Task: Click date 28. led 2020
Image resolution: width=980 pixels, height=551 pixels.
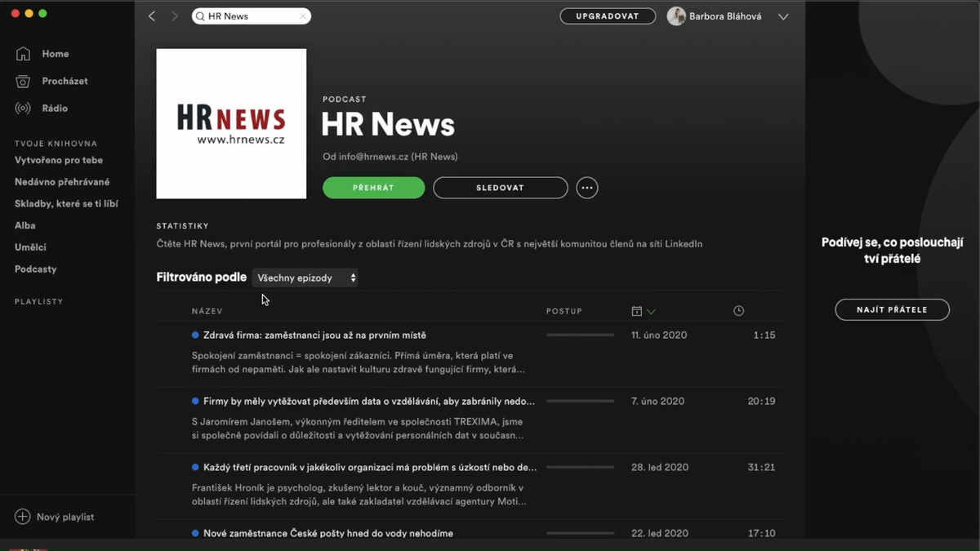Action: tap(660, 467)
